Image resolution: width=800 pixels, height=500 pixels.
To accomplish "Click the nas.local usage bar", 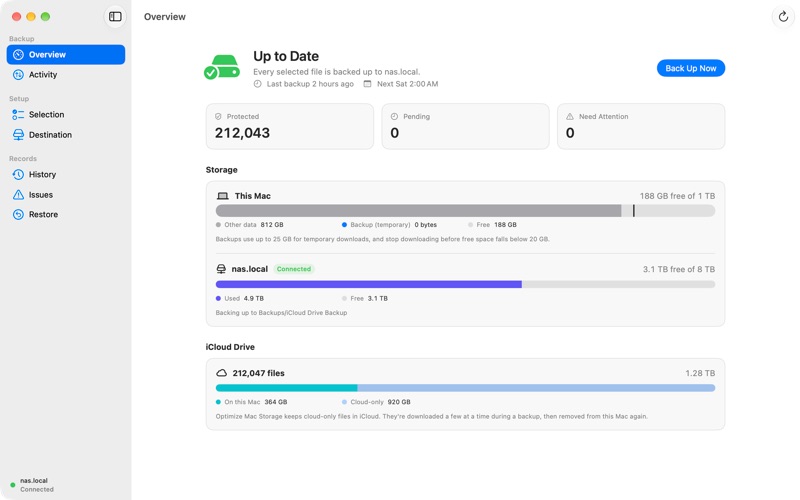I will coord(465,284).
